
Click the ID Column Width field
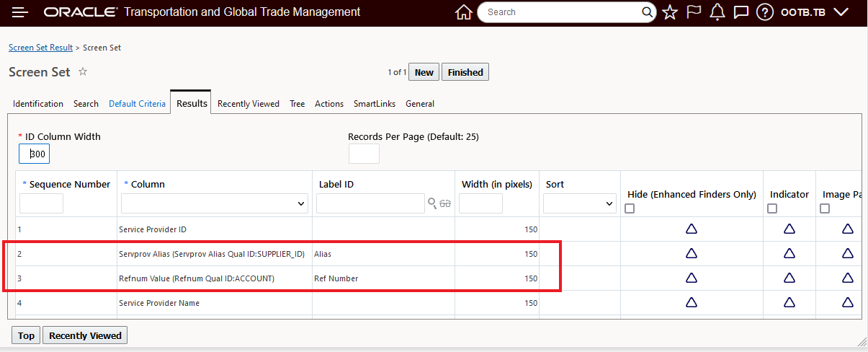34,154
